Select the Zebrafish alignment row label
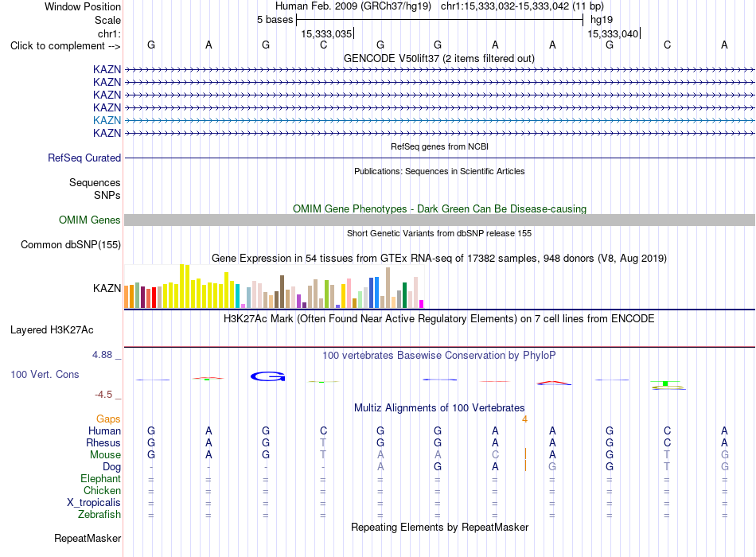 (99, 515)
